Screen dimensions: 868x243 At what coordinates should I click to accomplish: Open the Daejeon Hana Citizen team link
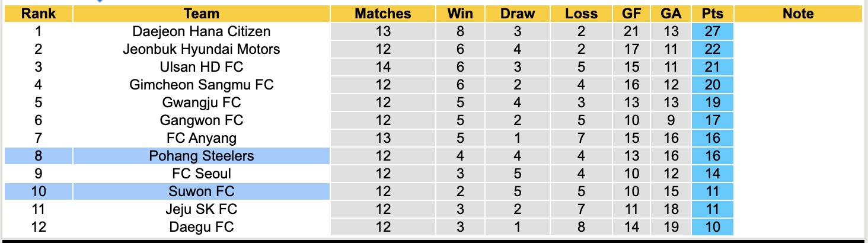pyautogui.click(x=202, y=31)
